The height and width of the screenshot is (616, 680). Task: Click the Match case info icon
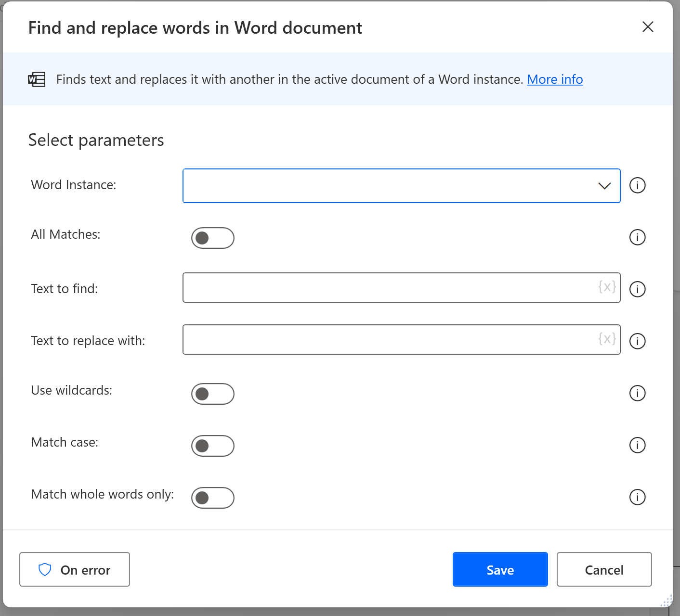point(637,445)
